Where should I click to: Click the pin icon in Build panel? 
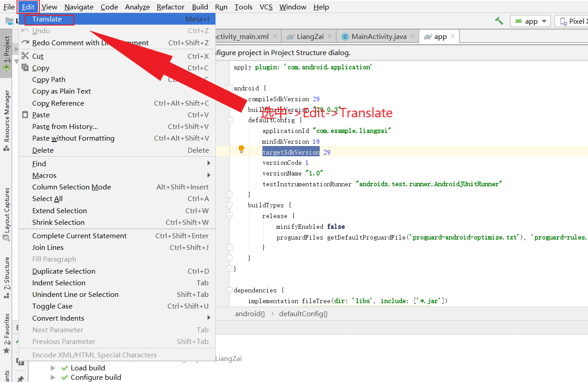(21, 378)
